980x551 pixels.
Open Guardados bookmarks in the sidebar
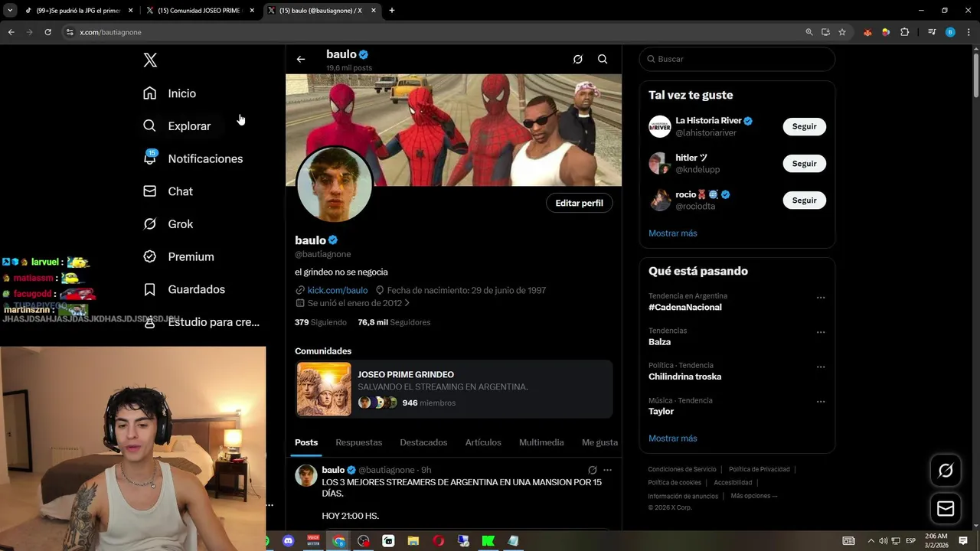point(185,289)
